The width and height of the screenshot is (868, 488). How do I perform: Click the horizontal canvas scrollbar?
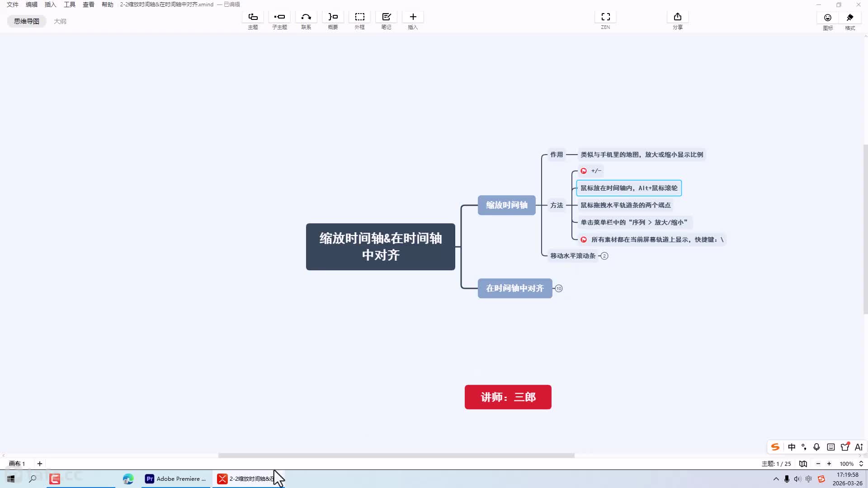point(396,455)
